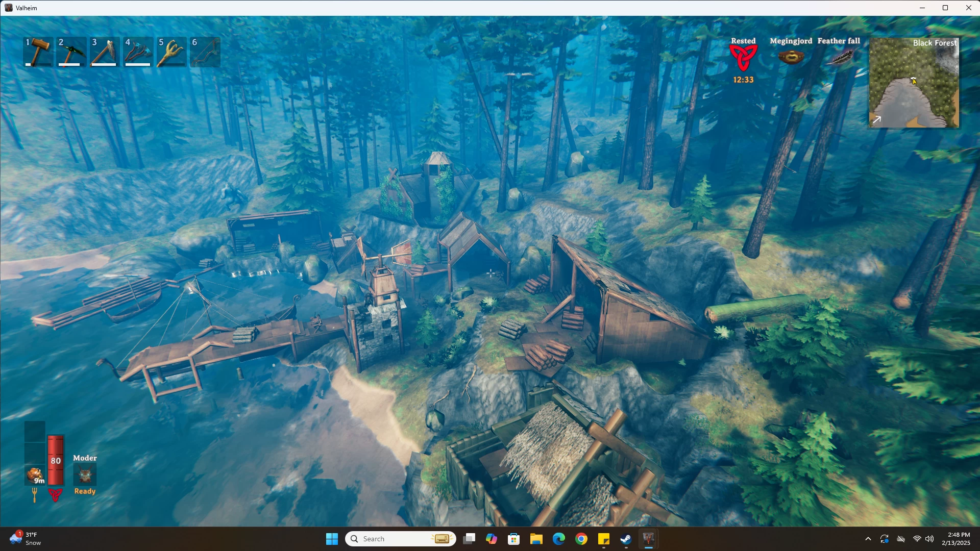Select the cultivator in hotbar slot 5
The height and width of the screenshot is (551, 980).
tap(171, 52)
